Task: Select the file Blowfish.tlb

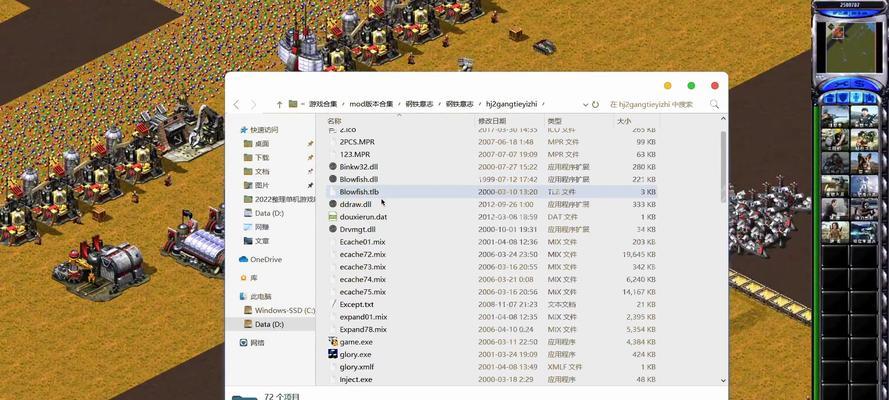Action: (x=359, y=192)
